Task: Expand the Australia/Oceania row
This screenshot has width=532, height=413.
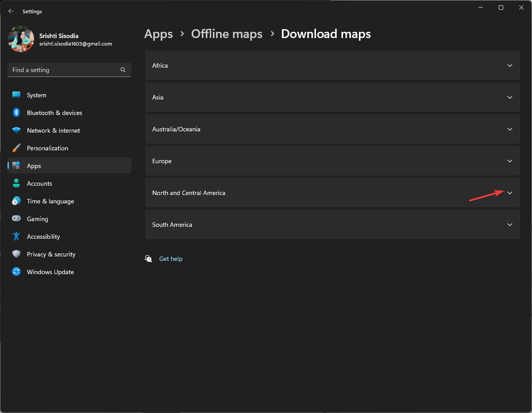Action: coord(509,129)
